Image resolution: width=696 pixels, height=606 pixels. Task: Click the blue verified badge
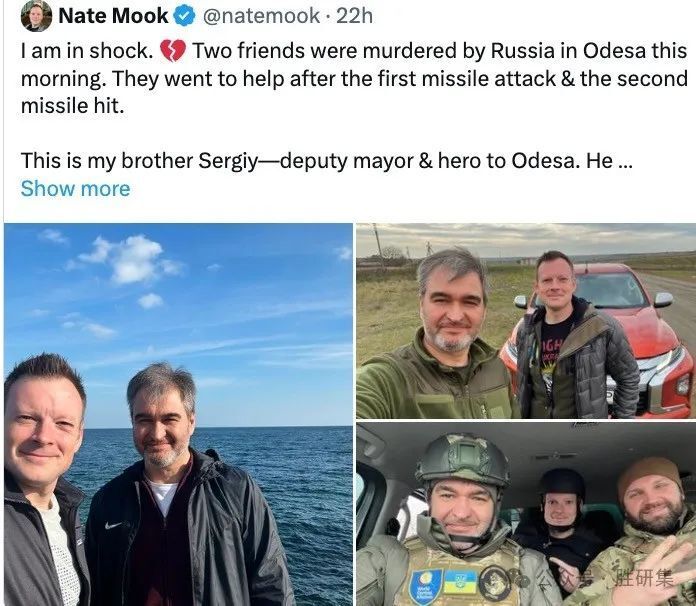click(186, 16)
